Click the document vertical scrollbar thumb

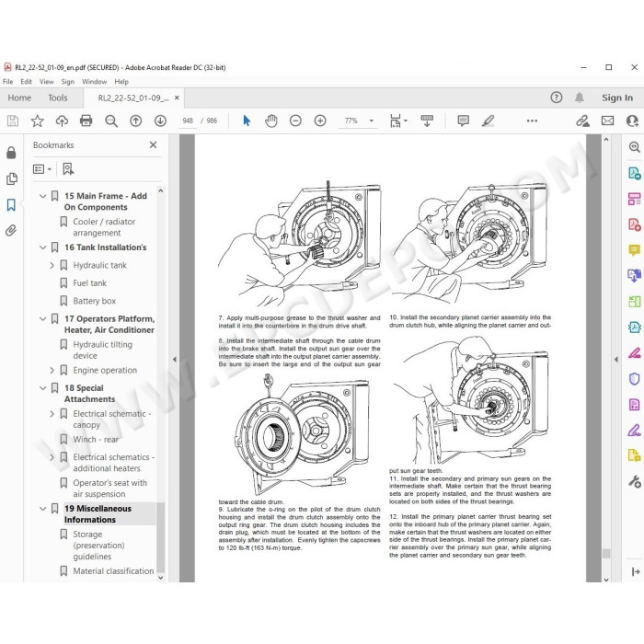point(605,554)
